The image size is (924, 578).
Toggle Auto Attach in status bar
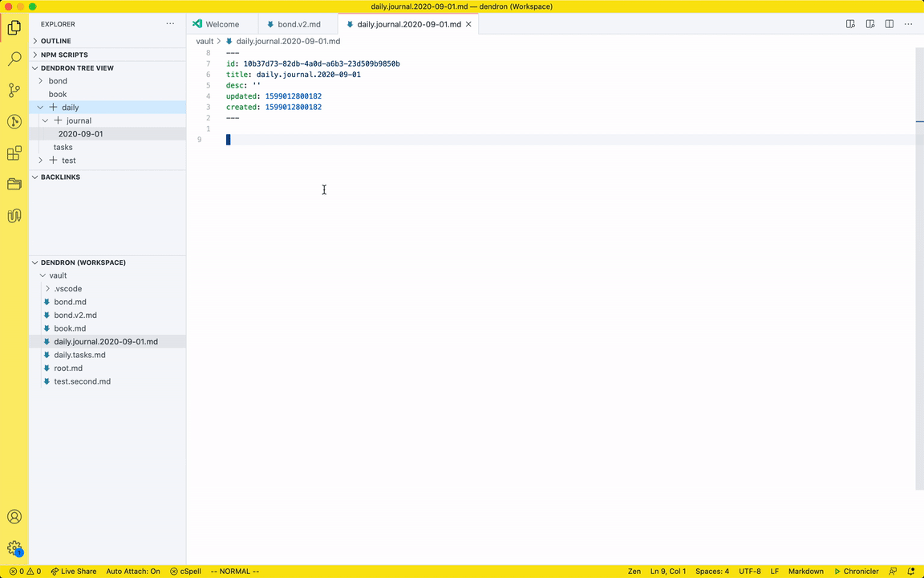coord(133,572)
